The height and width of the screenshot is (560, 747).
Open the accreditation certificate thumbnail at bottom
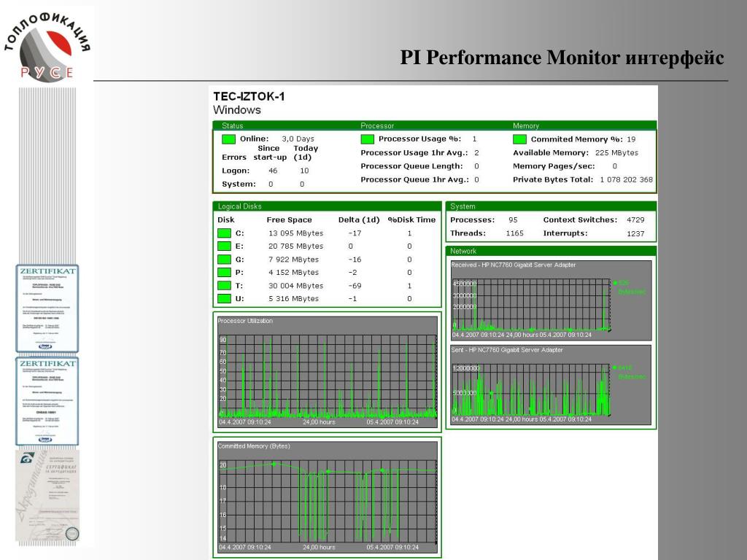pos(47,496)
